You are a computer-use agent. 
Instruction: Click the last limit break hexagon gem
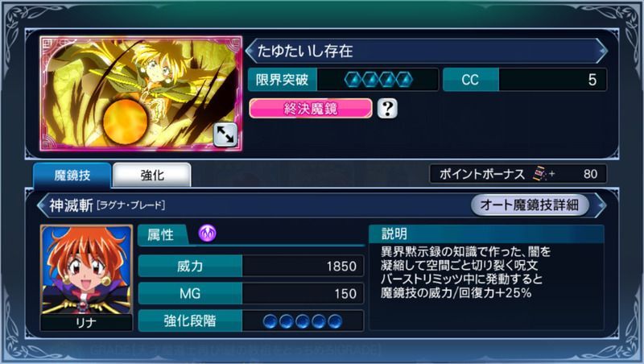point(405,80)
